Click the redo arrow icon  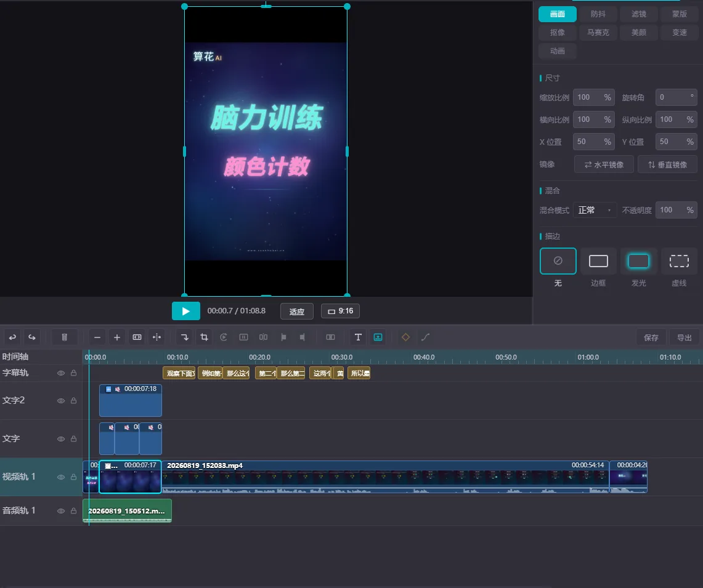coord(32,337)
